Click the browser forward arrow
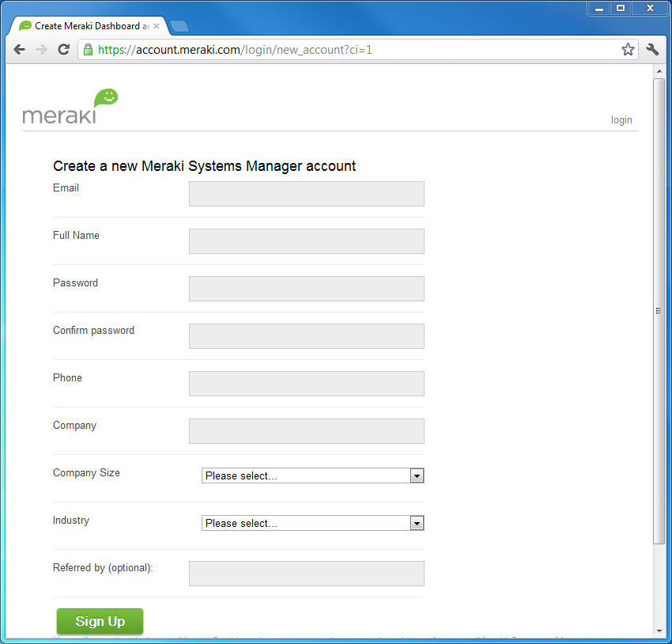 tap(42, 50)
